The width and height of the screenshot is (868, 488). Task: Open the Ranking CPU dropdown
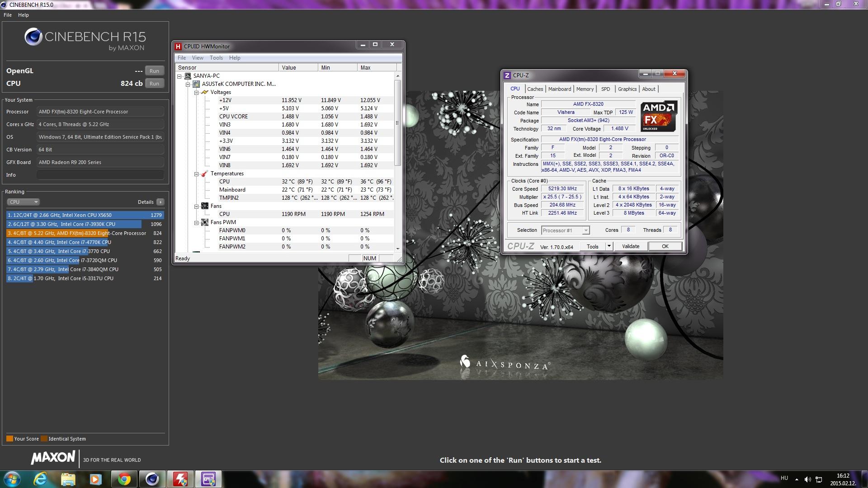tap(23, 202)
